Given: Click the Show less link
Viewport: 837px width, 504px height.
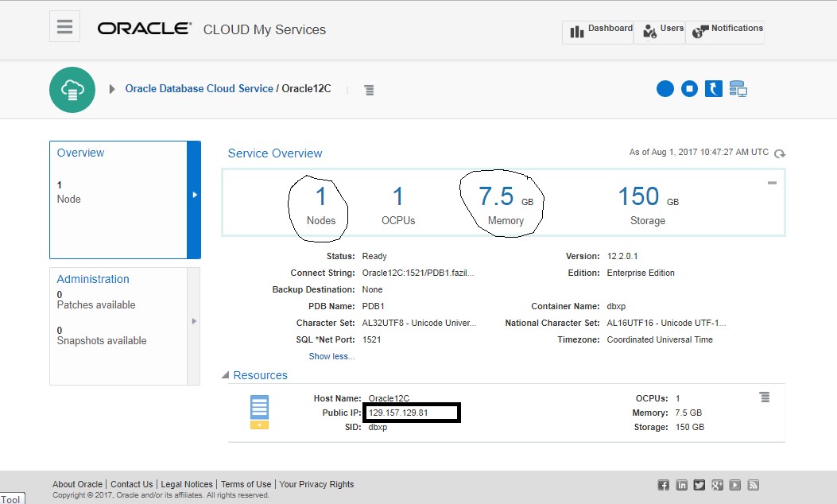Looking at the screenshot, I should point(331,356).
